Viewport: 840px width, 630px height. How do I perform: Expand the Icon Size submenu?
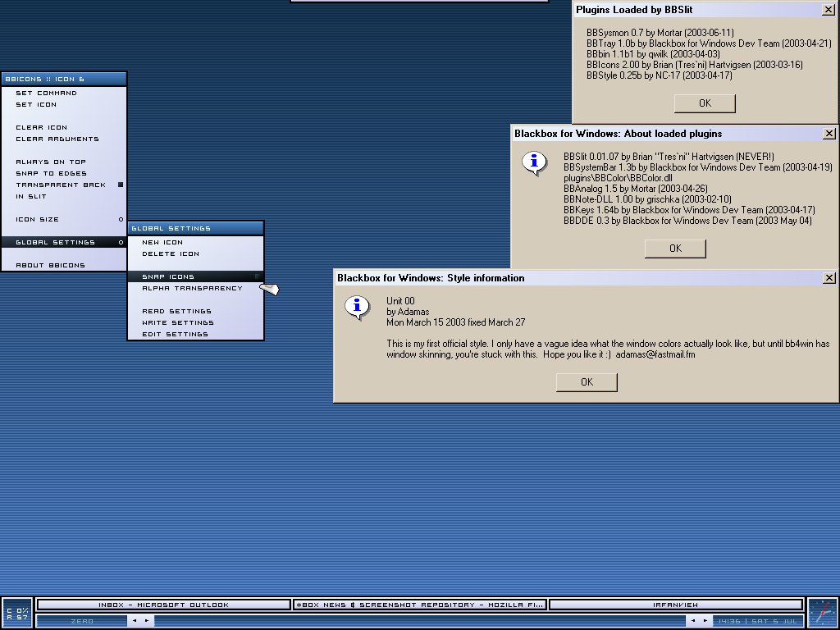coord(64,220)
